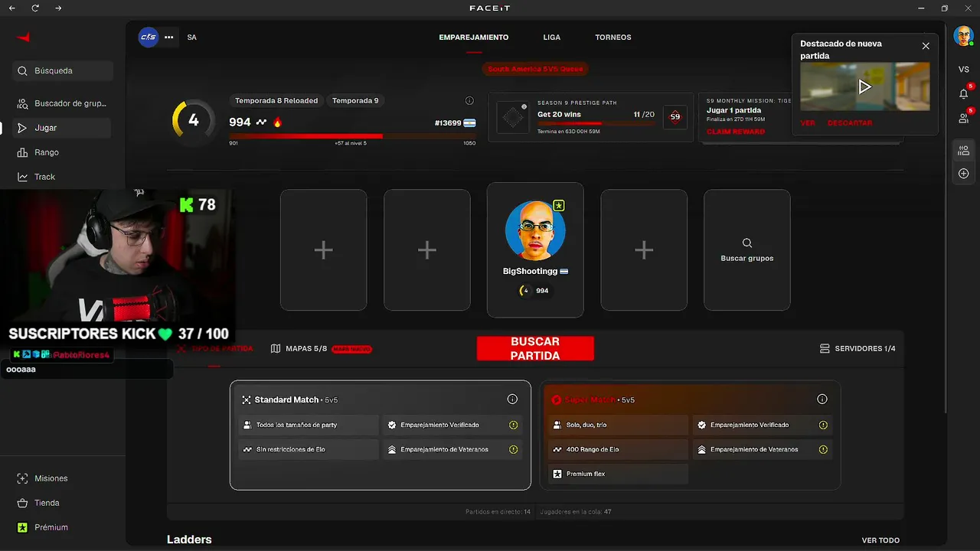
Task: Open the friends list icon with the red badge
Action: [964, 118]
